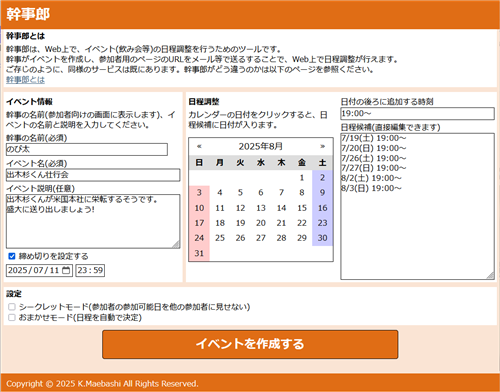
Task: Grab the resize handle of イベント説明 textarea
Action: click(x=176, y=245)
